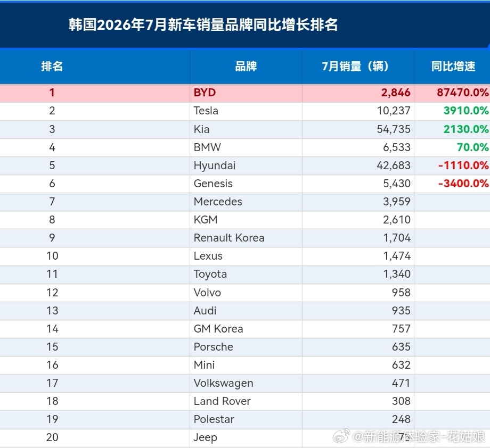Click rank number 7 in Mercedes row
This screenshot has height=448, width=490.
pos(52,202)
